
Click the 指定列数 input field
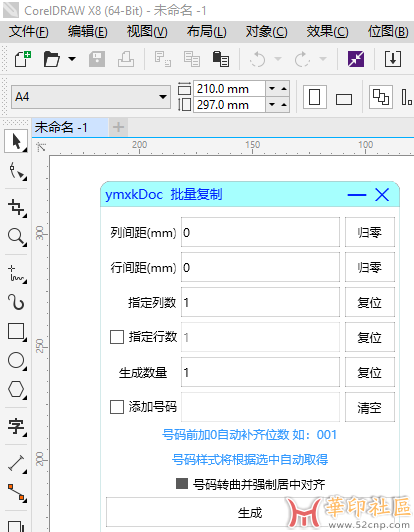point(260,302)
